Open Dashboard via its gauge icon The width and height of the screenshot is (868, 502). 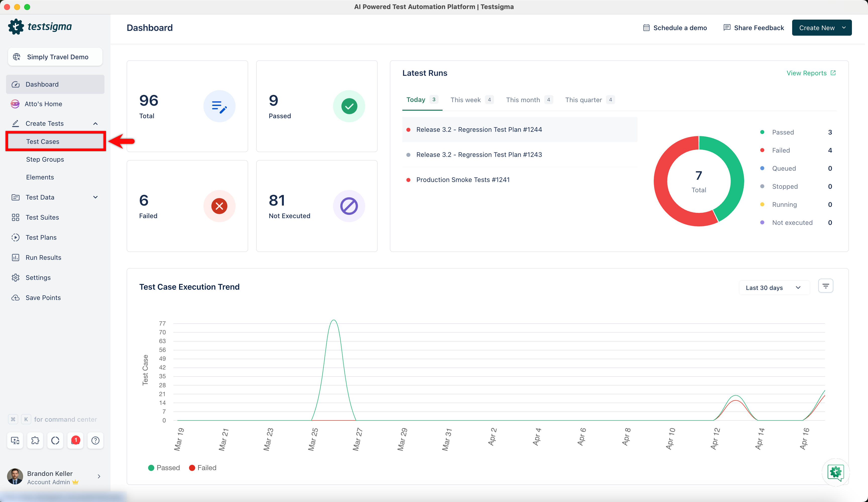tap(16, 84)
